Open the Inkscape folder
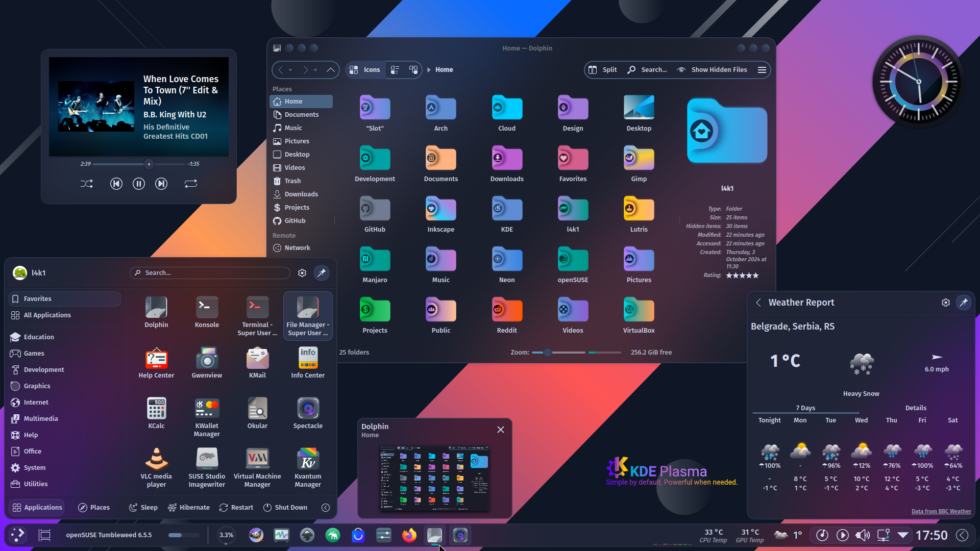980x551 pixels. (x=441, y=214)
